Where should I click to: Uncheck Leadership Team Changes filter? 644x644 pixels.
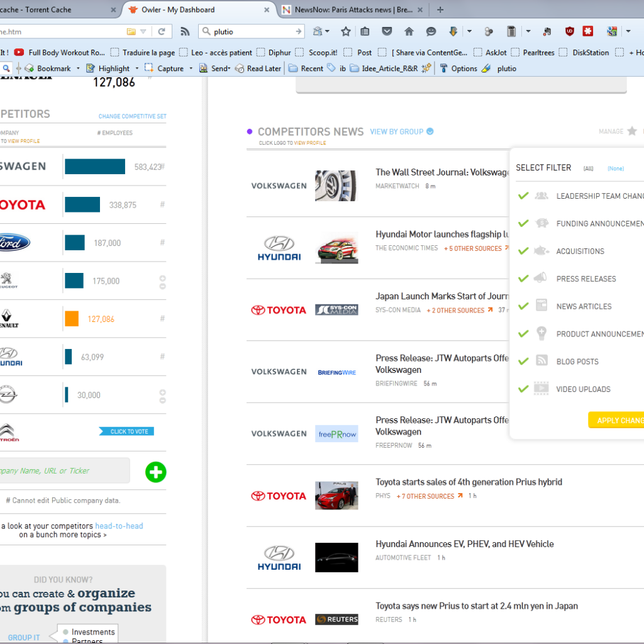(x=523, y=196)
